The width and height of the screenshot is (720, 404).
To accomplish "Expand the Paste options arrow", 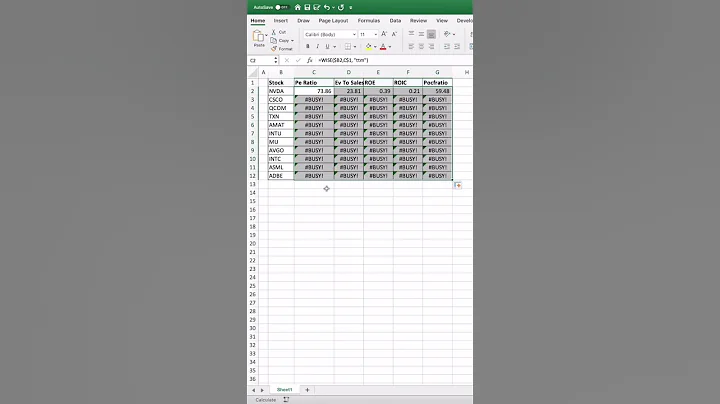I will point(266,35).
